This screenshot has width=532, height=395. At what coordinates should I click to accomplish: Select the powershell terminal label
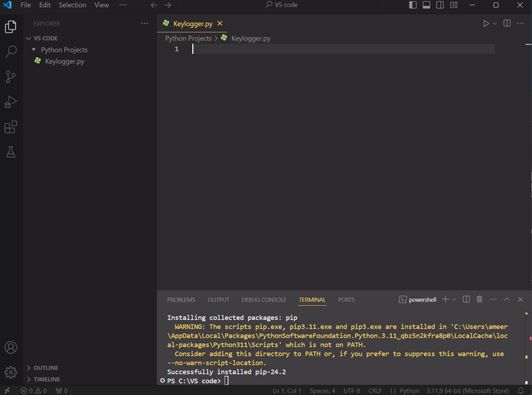(x=418, y=300)
